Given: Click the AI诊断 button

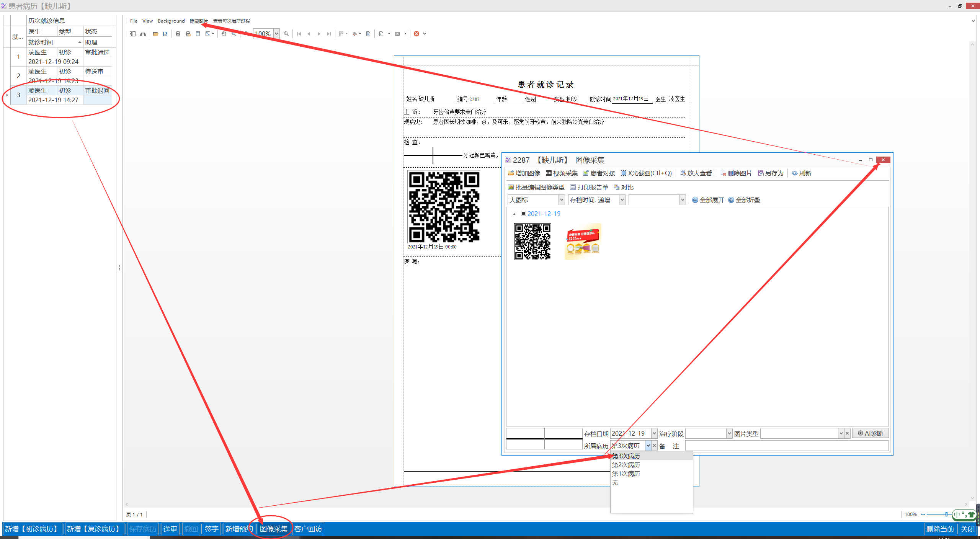Looking at the screenshot, I should tap(870, 433).
